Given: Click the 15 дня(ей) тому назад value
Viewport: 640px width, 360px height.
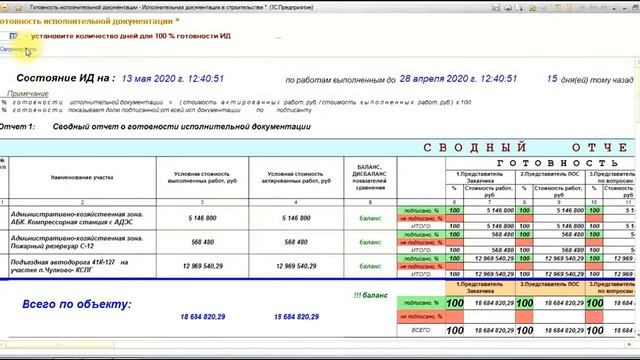Looking at the screenshot, I should (590, 79).
